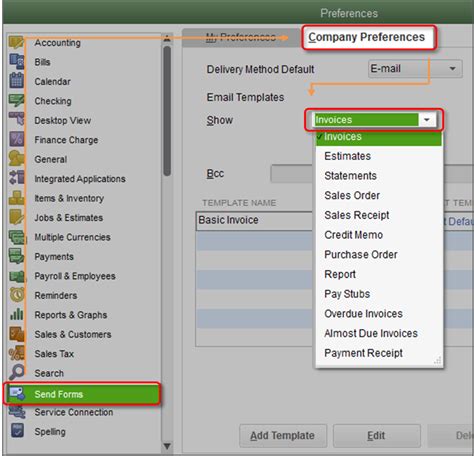This screenshot has width=474, height=456.
Task: Open Service Connection preferences label
Action: coord(74,412)
